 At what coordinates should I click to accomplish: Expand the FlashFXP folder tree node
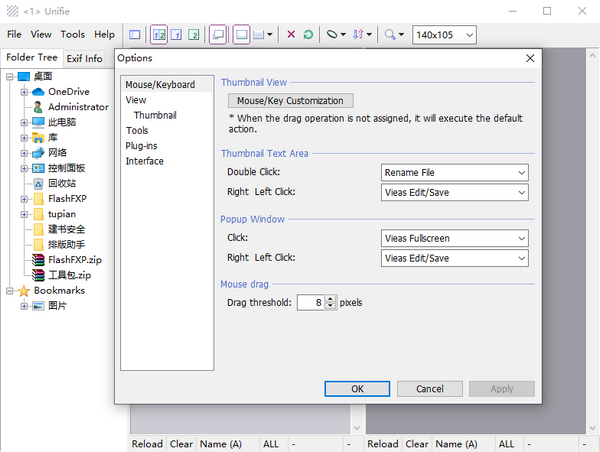coord(25,199)
